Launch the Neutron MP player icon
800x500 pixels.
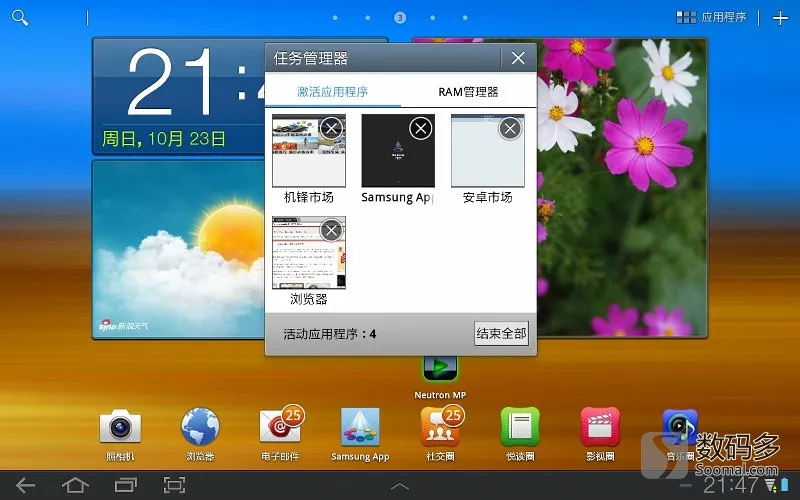[x=440, y=368]
